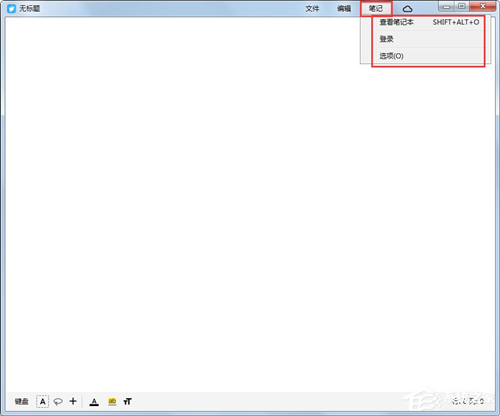Click the blue app logo icon
Viewport: 500px width, 416px height.
[12, 9]
